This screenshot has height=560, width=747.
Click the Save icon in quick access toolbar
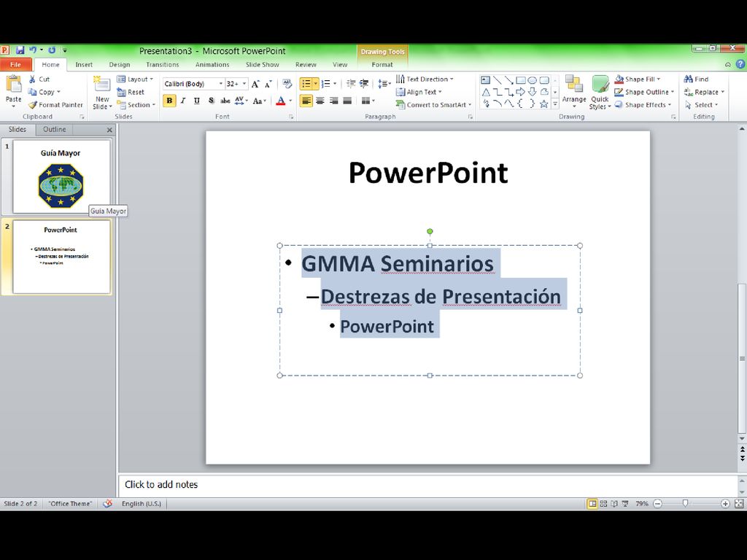click(x=20, y=50)
